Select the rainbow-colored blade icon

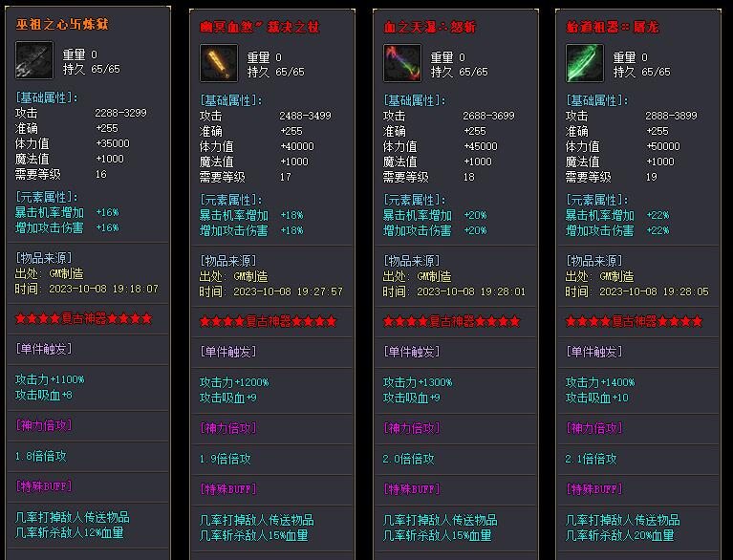[x=401, y=64]
